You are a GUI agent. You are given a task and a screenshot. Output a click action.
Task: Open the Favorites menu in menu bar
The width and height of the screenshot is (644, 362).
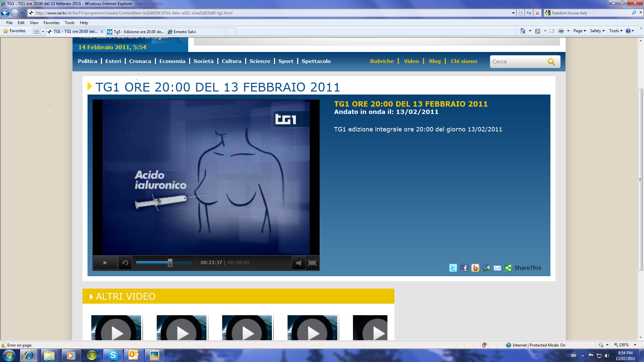[x=51, y=23]
